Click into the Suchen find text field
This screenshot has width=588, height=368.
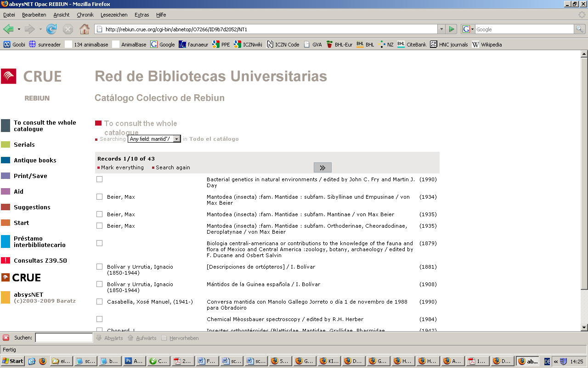64,338
